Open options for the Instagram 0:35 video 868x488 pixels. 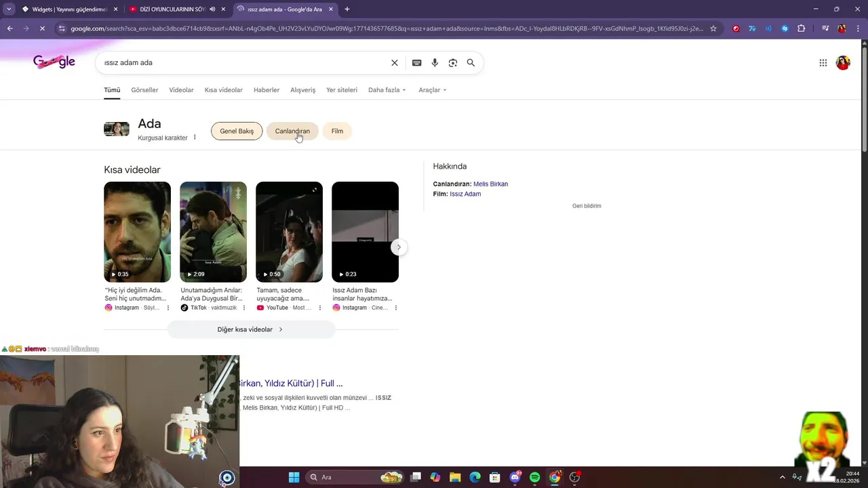(x=168, y=308)
